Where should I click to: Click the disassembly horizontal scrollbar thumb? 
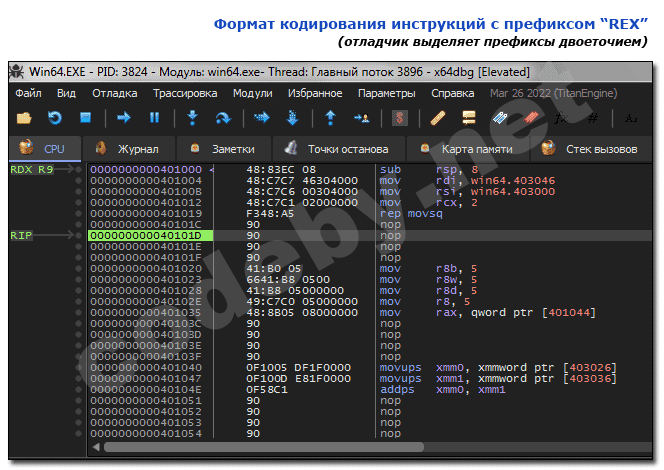[x=264, y=447]
